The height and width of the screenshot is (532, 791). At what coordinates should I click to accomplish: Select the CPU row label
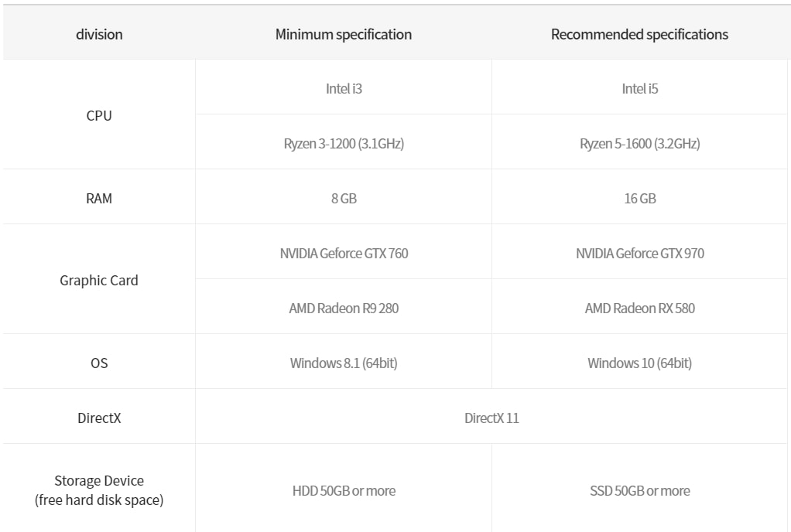(99, 116)
